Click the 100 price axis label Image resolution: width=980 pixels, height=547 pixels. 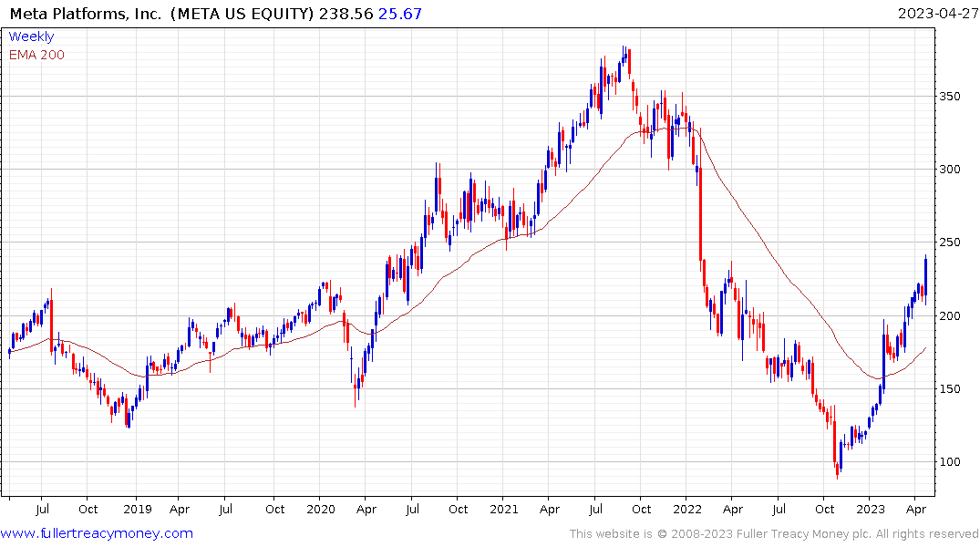(950, 462)
